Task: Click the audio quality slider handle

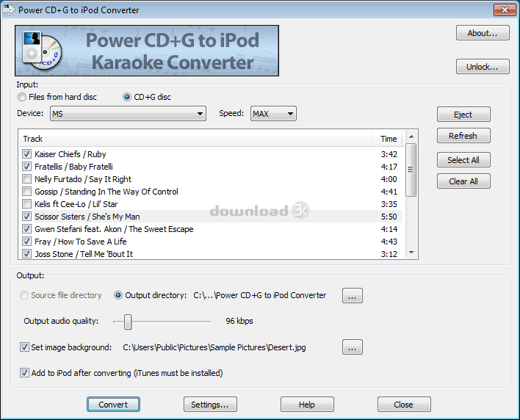Action: coord(128,322)
